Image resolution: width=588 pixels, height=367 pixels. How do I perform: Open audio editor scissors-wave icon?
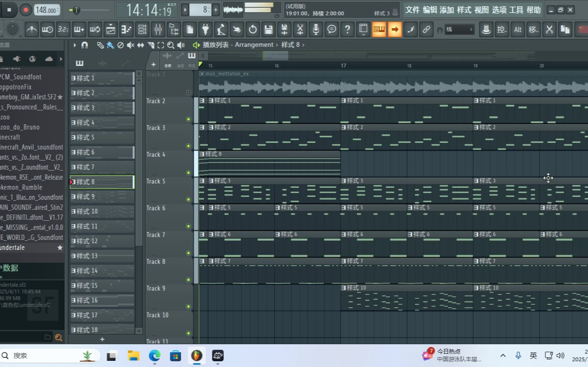(x=300, y=30)
